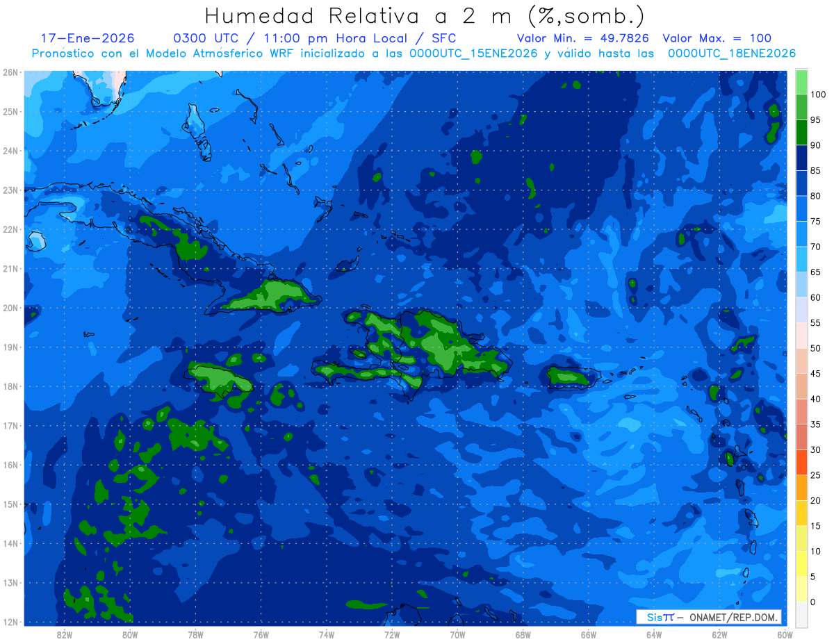Image resolution: width=834 pixels, height=644 pixels.
Task: Click the legend value "100"
Action: coord(817,94)
